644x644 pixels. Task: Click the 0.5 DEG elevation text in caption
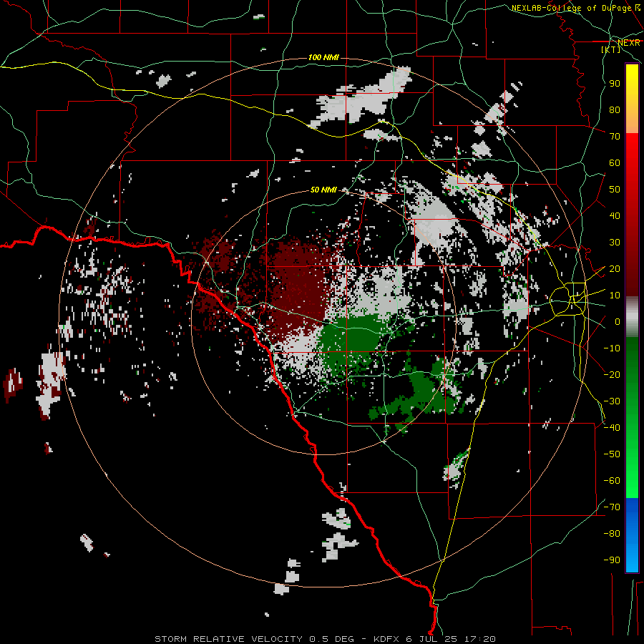pos(331,639)
